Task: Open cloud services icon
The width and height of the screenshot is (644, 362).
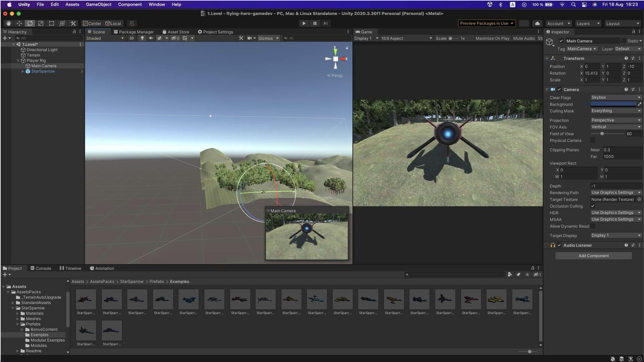Action: point(537,23)
